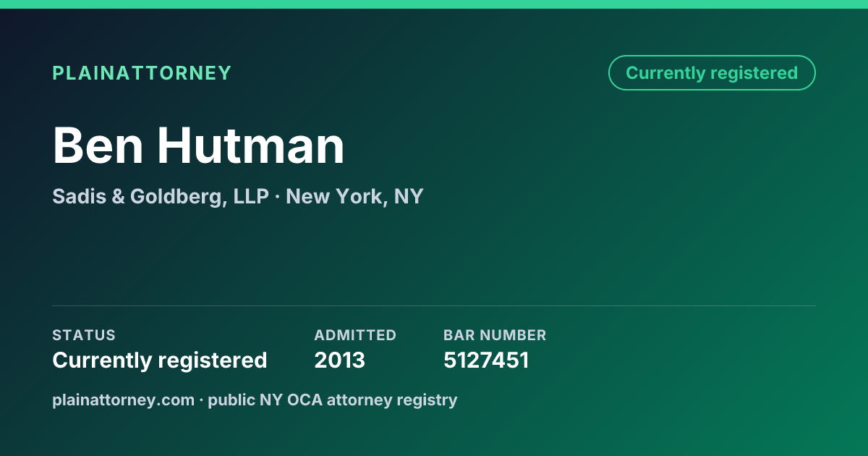Click the bar number 5127451
Viewport: 868px width, 456px height.
(x=486, y=360)
